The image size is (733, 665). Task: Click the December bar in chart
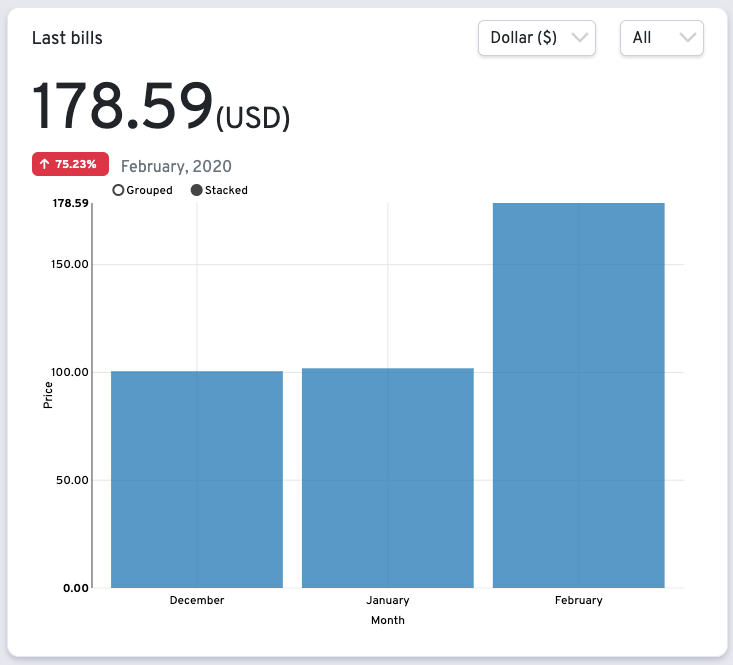pyautogui.click(x=197, y=479)
